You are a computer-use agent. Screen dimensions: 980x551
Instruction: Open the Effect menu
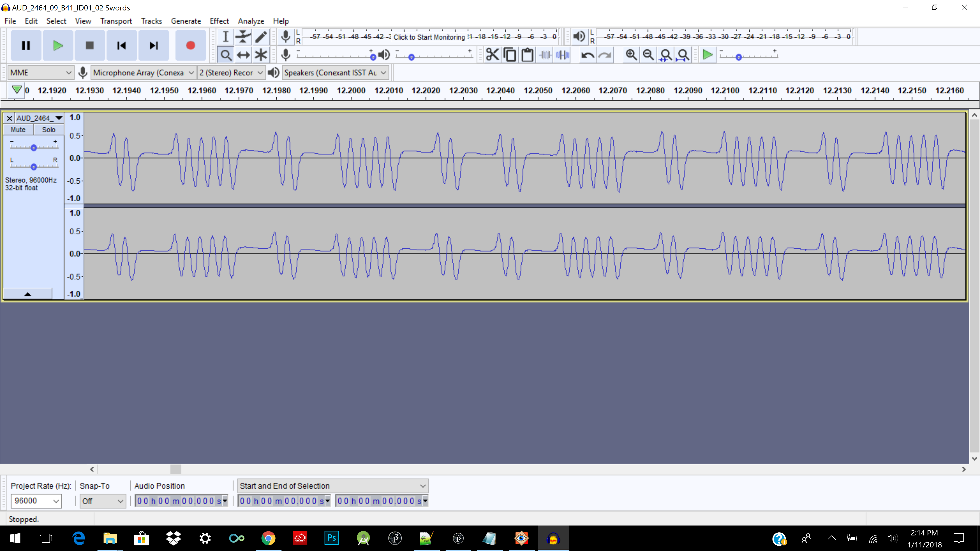[219, 21]
